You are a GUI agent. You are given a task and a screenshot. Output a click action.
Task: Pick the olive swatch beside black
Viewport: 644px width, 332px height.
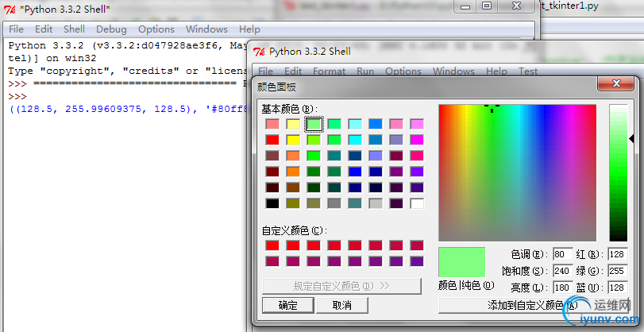pyautogui.click(x=293, y=203)
